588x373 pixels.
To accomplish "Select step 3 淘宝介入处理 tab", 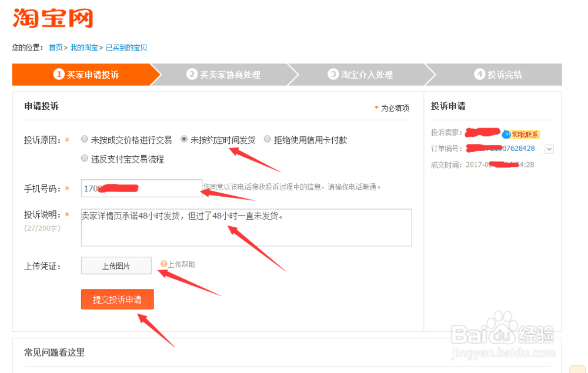I will tap(360, 75).
